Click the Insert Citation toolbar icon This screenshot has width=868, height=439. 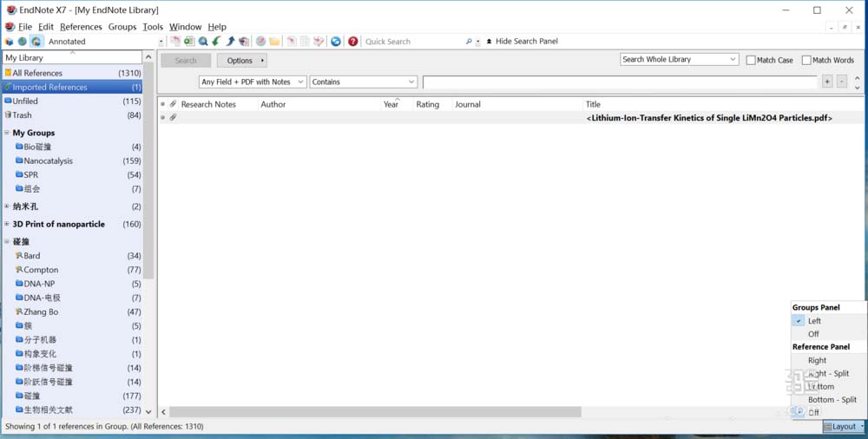[291, 42]
